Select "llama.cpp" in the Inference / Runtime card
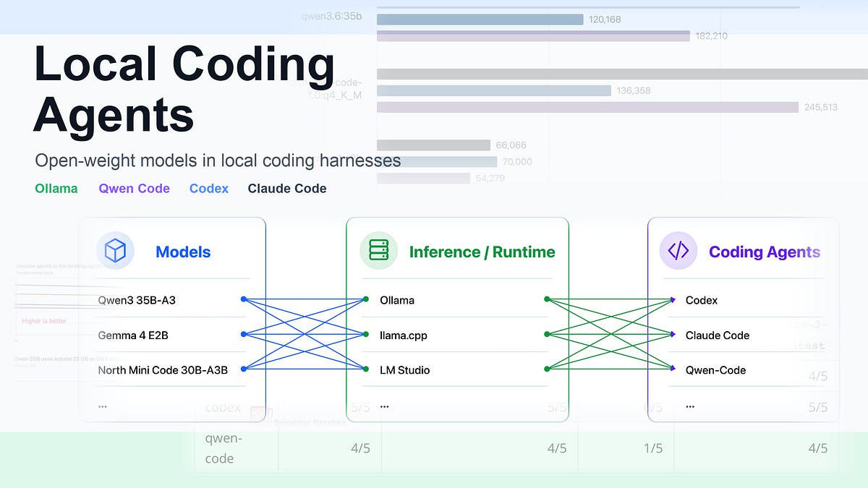Viewport: 868px width, 488px height. tap(404, 335)
